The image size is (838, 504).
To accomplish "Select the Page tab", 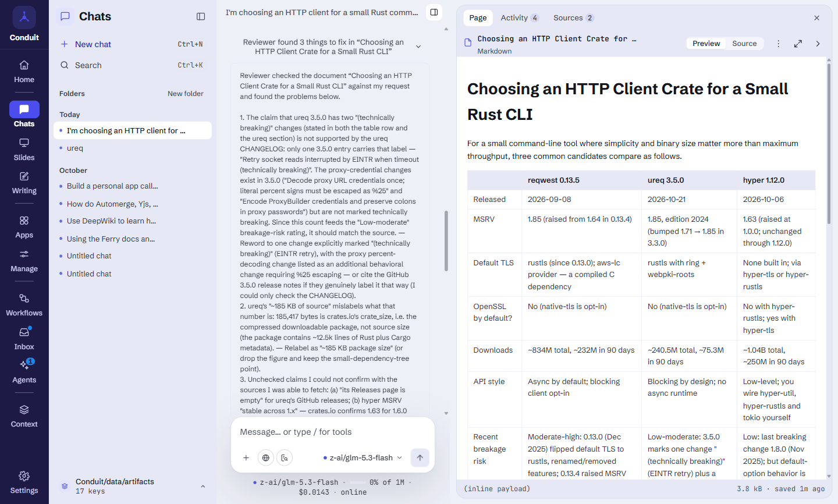I will point(478,18).
